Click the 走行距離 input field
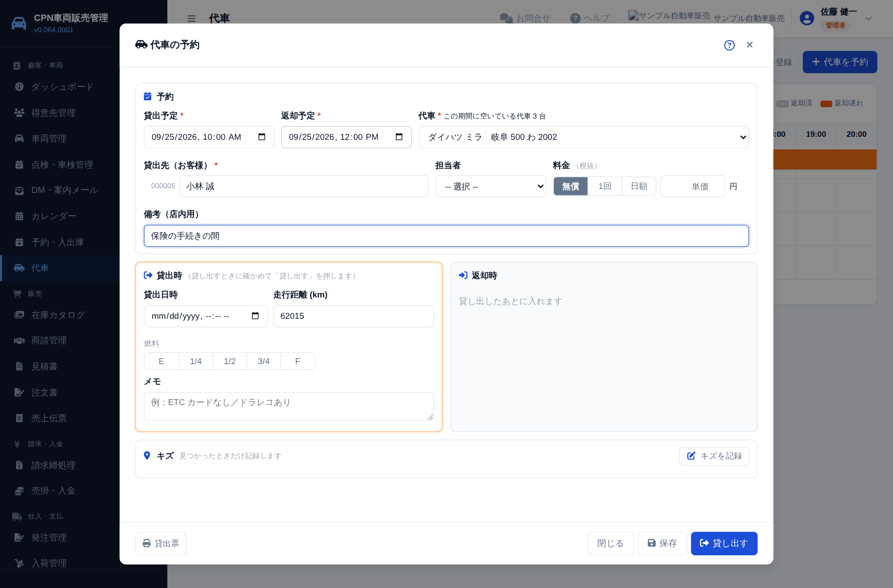Screen dimensions: 893x588 (x=353, y=316)
